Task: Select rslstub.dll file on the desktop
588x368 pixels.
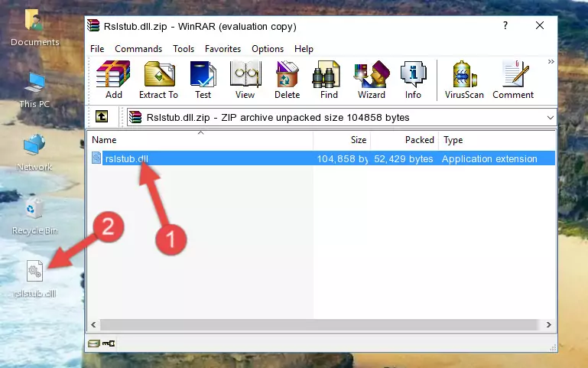Action: [x=34, y=278]
